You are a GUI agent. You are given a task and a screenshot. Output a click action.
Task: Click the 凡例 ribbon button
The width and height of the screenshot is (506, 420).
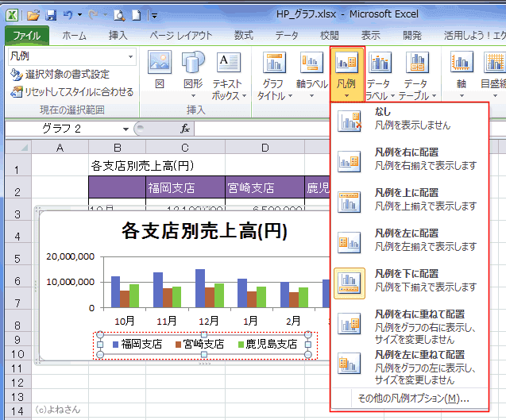[346, 74]
